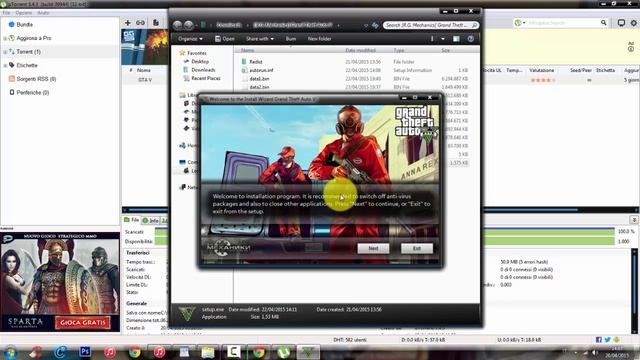The width and height of the screenshot is (640, 360).
Task: Select Aggiorna a Pro in sidebar
Action: pos(34,38)
